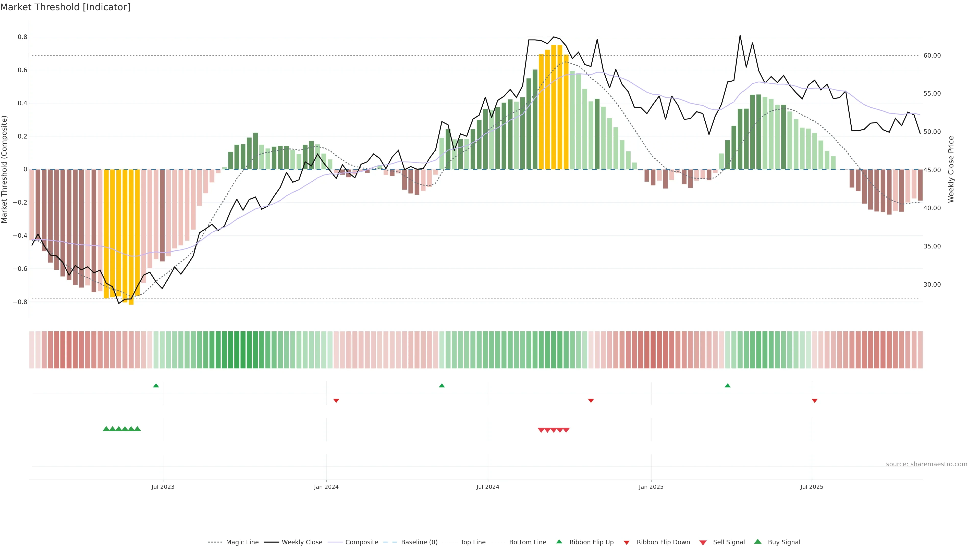
Task: Click the Buy Signal legend marker
Action: pyautogui.click(x=757, y=542)
